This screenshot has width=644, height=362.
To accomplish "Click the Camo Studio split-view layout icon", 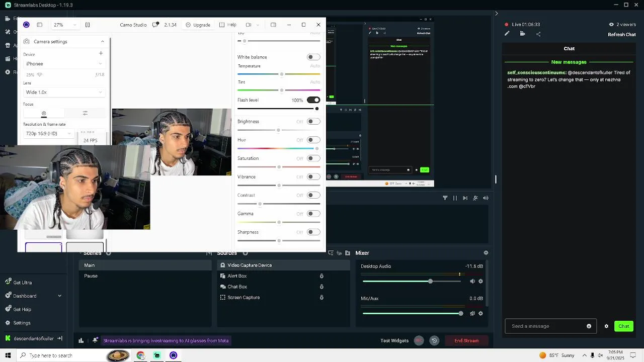I will 87,25.
